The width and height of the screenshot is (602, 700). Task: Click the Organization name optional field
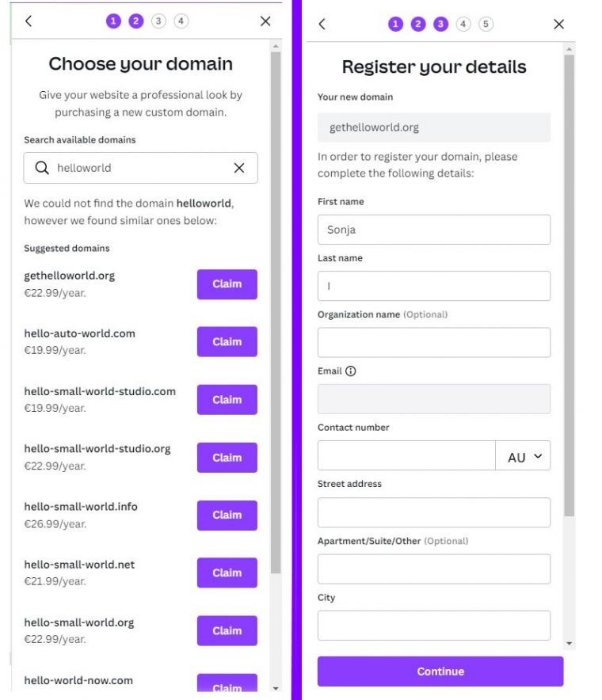click(x=434, y=342)
